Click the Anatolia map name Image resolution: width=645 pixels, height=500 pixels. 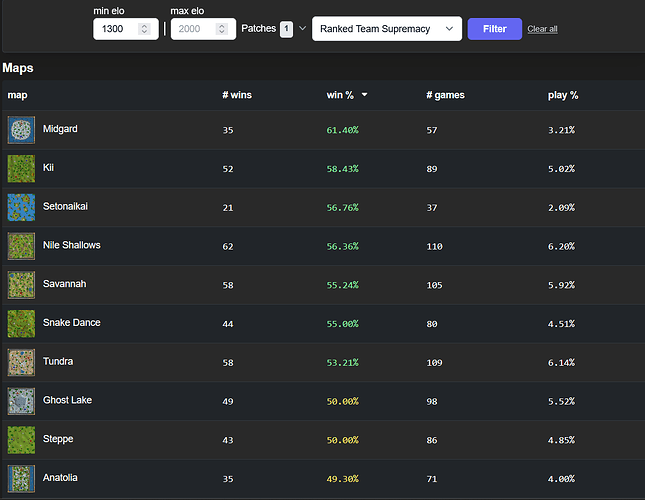coord(62,478)
